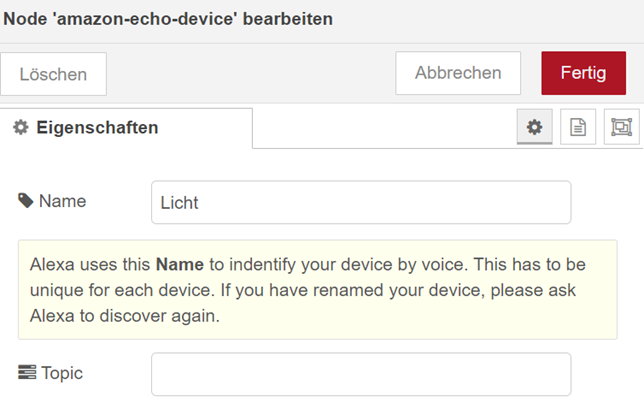Click the gear icon on Eigenschaften tab
644x409 pixels.
(20, 127)
